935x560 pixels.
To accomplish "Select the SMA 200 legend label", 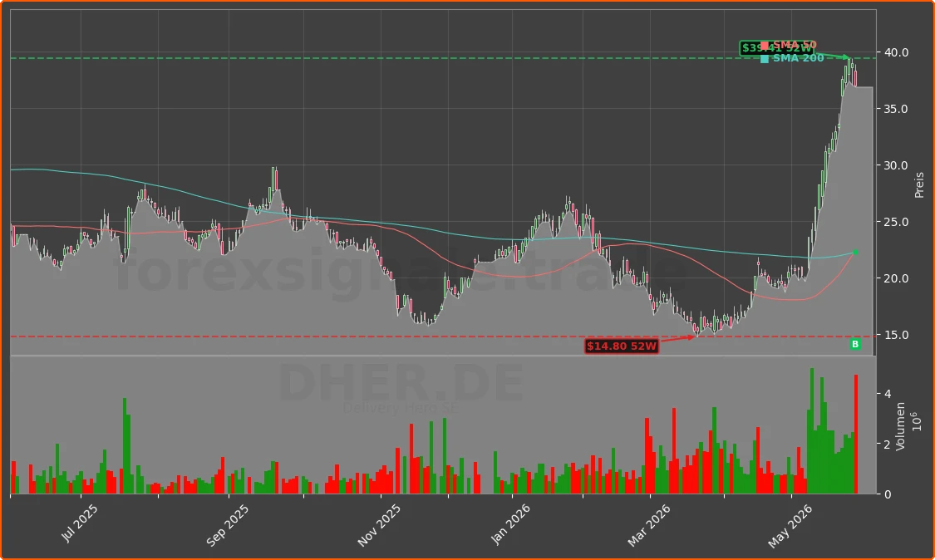I will pos(799,58).
